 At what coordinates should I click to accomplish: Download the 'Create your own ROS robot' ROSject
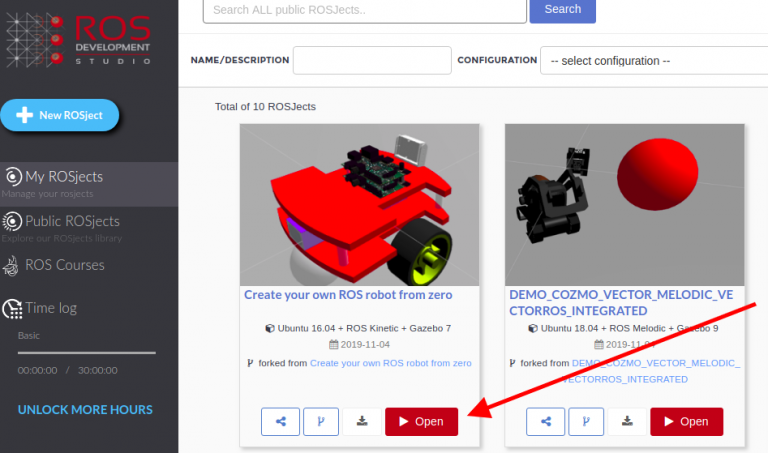pyautogui.click(x=362, y=422)
